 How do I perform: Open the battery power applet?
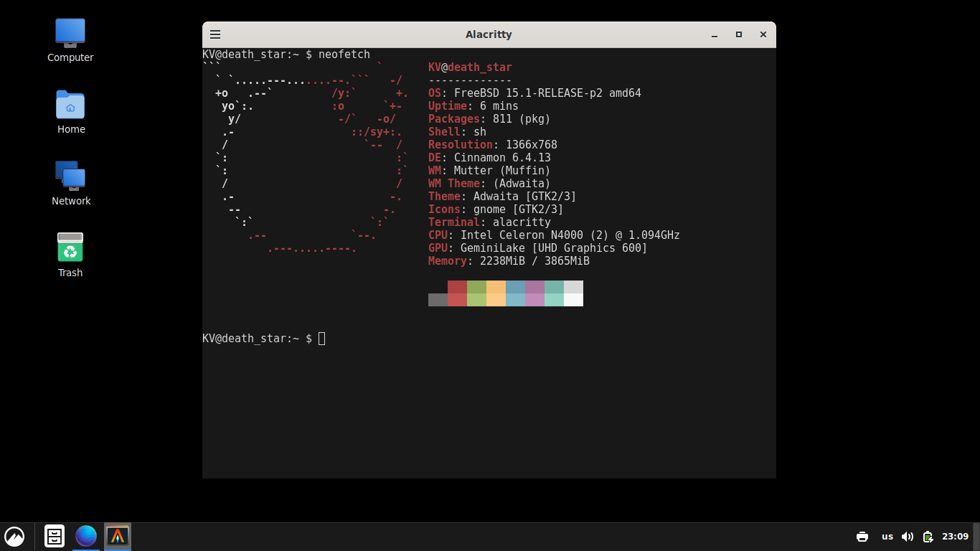tap(928, 537)
